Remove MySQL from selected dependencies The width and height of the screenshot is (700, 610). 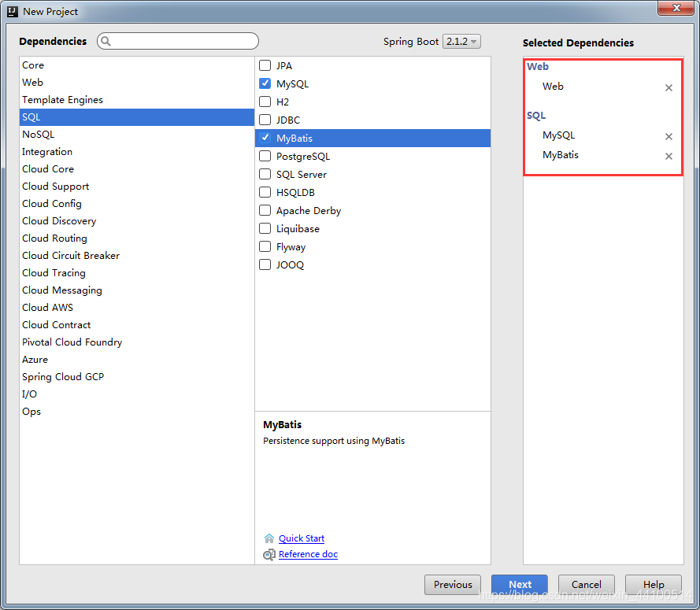(669, 136)
